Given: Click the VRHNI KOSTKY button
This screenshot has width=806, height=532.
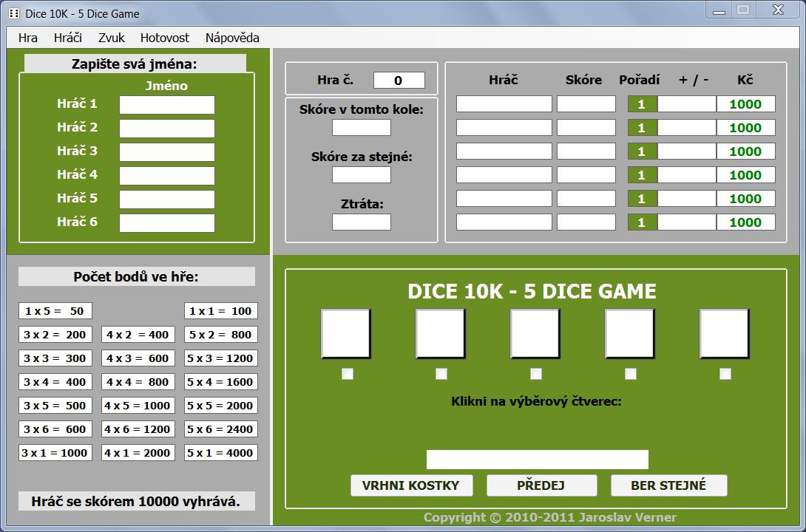Looking at the screenshot, I should (411, 485).
